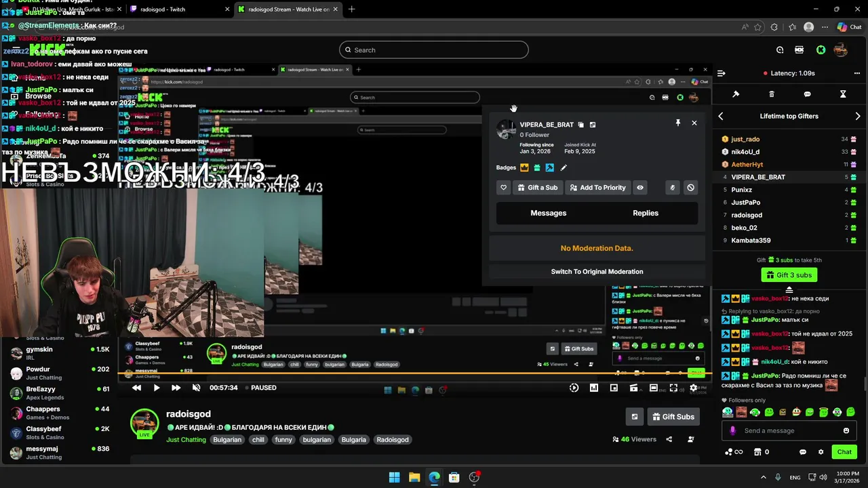Image resolution: width=868 pixels, height=488 pixels.
Task: Rewind the stream playback
Action: click(x=136, y=388)
